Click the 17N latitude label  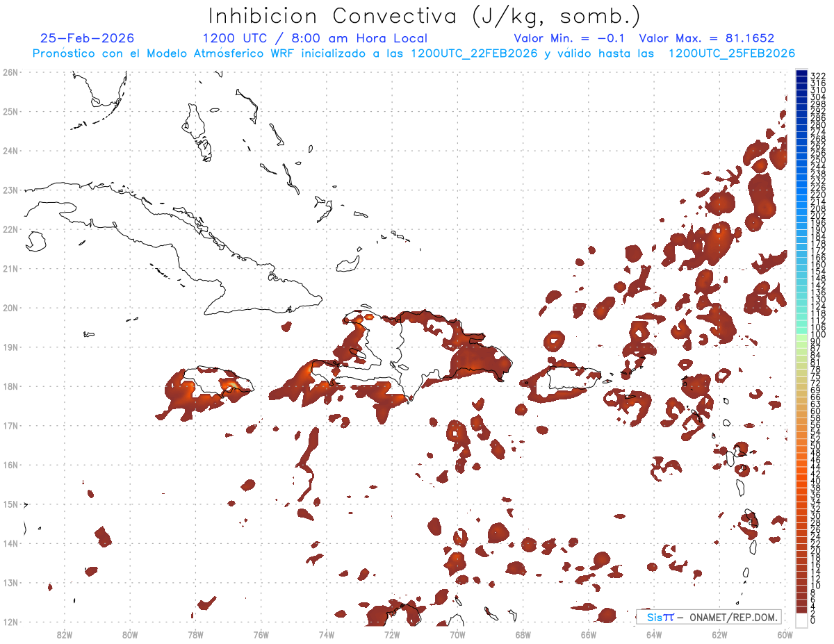tap(10, 425)
